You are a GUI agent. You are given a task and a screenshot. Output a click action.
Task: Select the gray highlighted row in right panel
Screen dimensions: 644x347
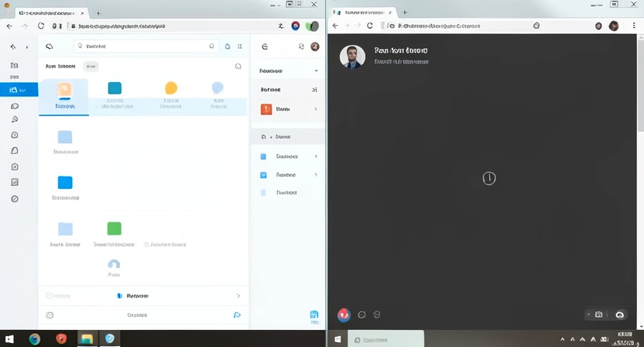[287, 136]
